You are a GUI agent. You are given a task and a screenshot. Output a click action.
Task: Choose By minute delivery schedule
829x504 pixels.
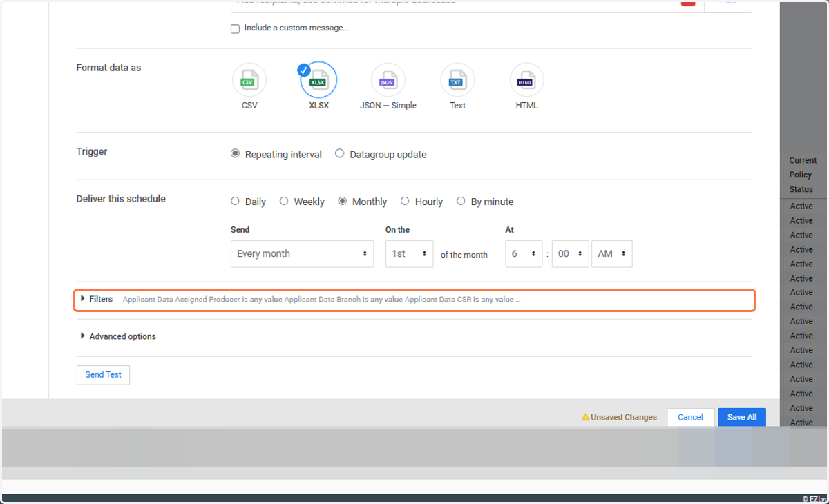coord(461,202)
